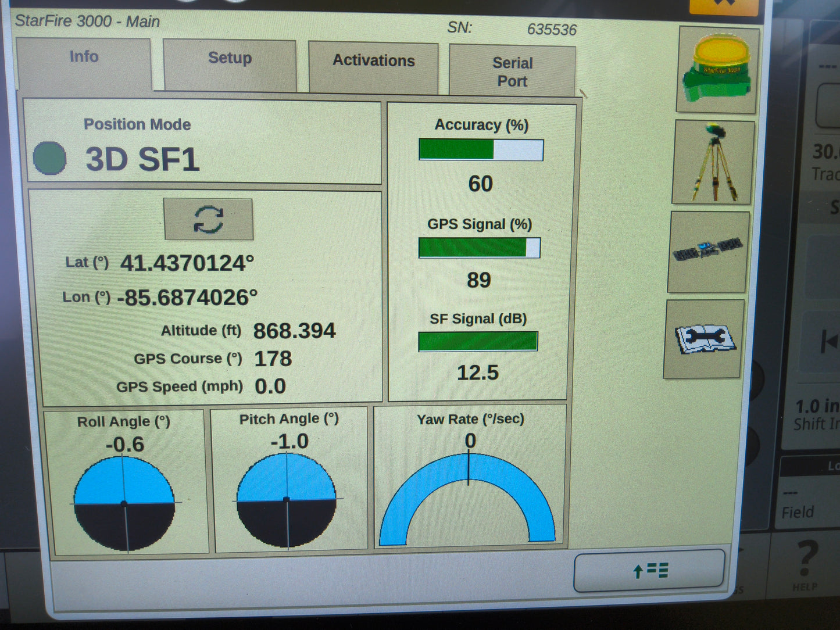Image resolution: width=840 pixels, height=630 pixels.
Task: Open the tripod base station icon
Action: point(713,162)
